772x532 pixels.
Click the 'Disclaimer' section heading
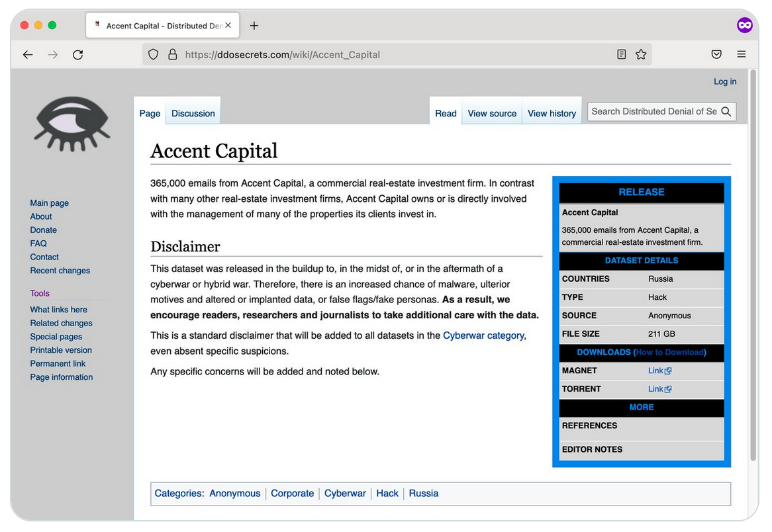point(185,247)
